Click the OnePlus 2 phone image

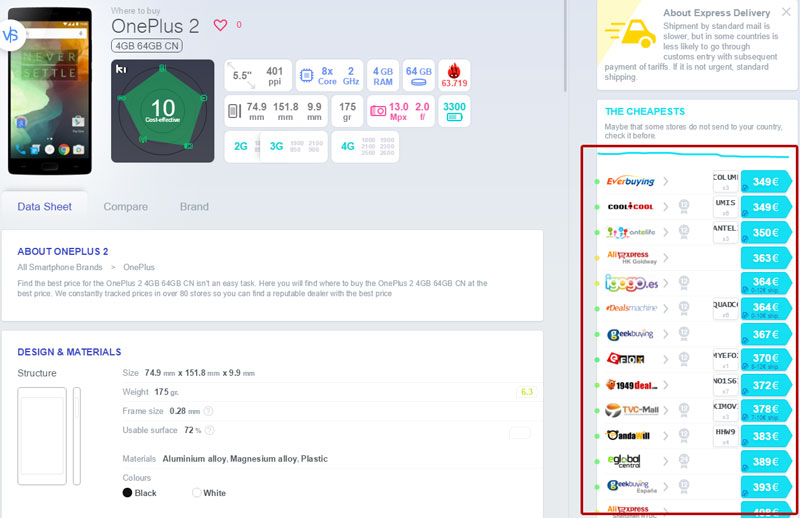(50, 91)
